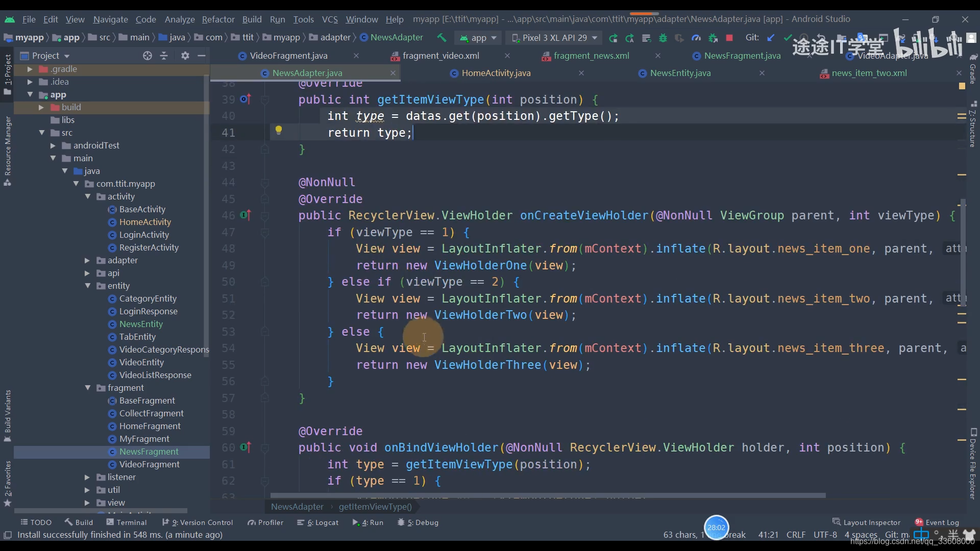This screenshot has width=980, height=551.
Task: Click the red Stop button
Action: [729, 38]
